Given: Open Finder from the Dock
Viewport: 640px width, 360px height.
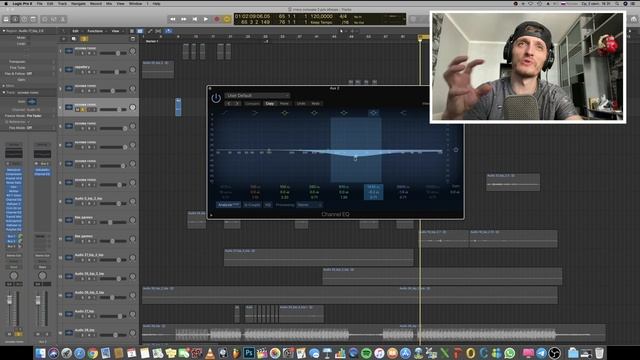Looking at the screenshot, I should click(x=40, y=353).
